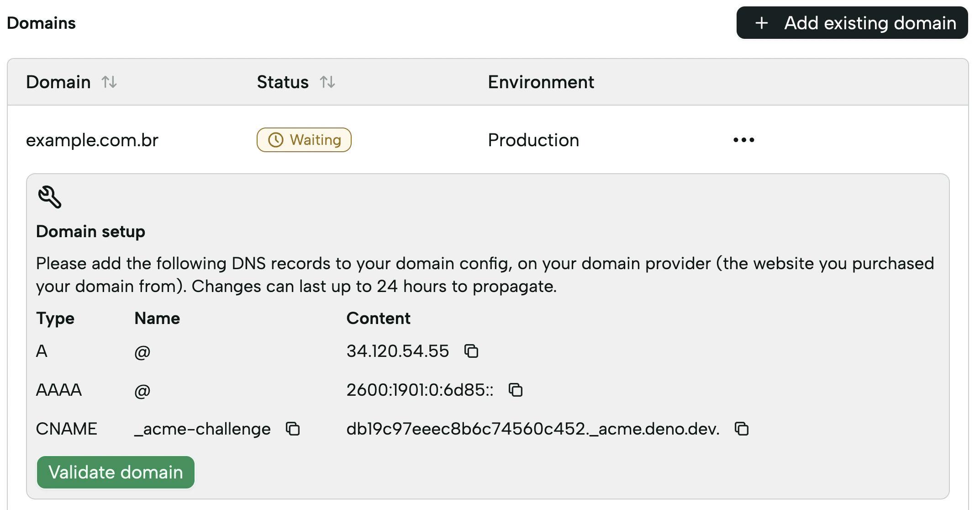Click the plus icon on Add existing domain
The height and width of the screenshot is (510, 980).
(x=762, y=22)
